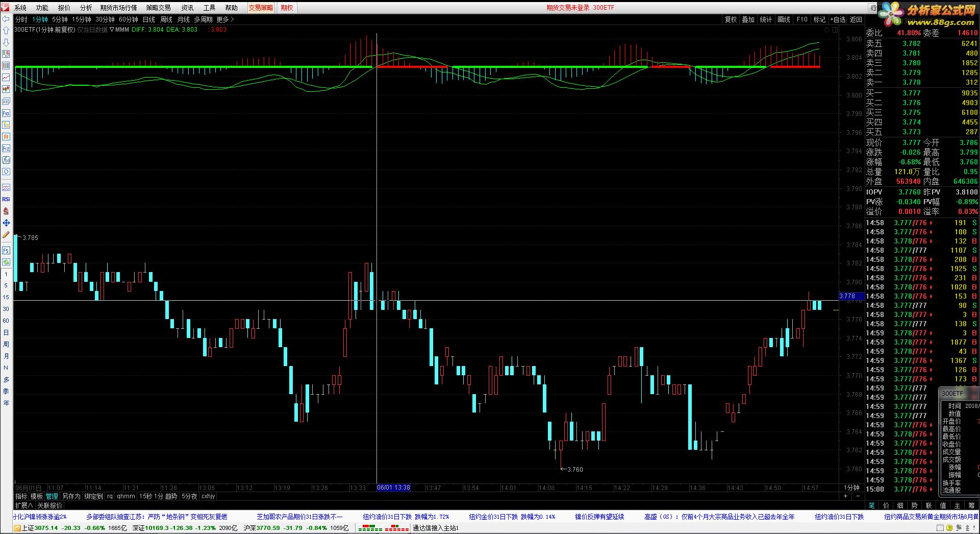Select the 分时 time-sharing view
980x534 pixels.
[x=21, y=19]
